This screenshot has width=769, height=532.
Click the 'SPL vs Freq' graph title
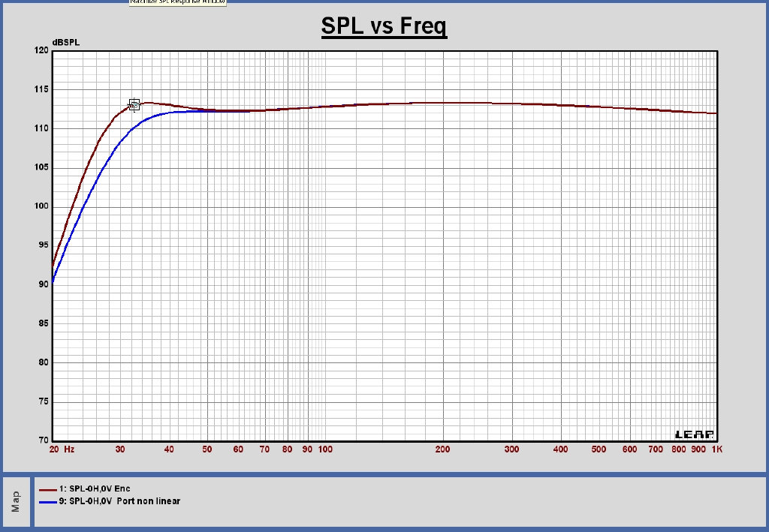tap(384, 27)
